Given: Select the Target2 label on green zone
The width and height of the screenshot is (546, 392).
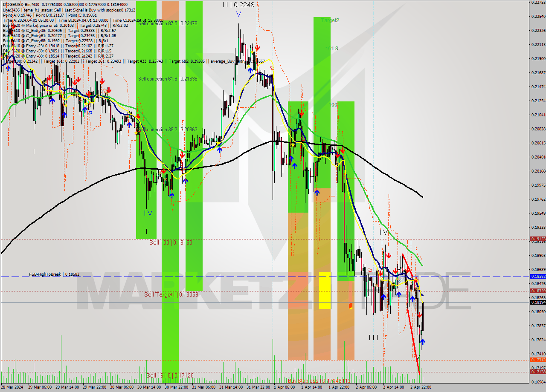Looking at the screenshot, I should pyautogui.click(x=330, y=20).
